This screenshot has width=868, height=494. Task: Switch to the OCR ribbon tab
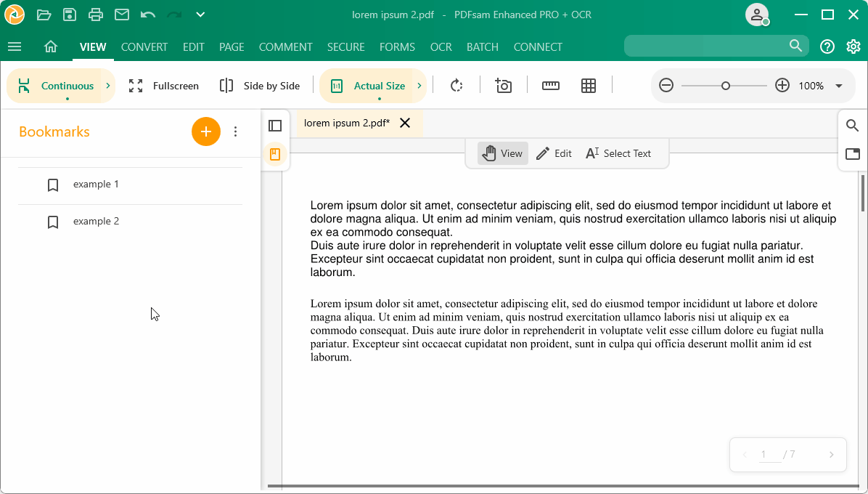[x=441, y=46]
